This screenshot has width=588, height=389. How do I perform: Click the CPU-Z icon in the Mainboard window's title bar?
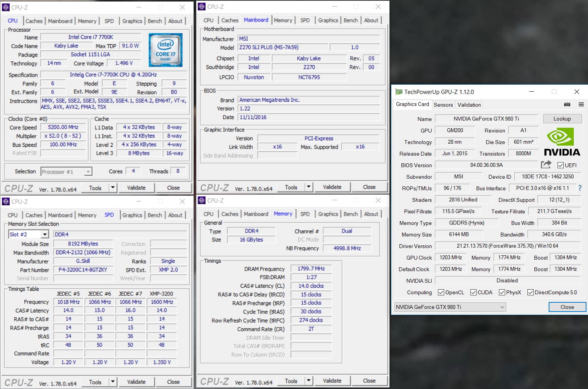[x=202, y=7]
